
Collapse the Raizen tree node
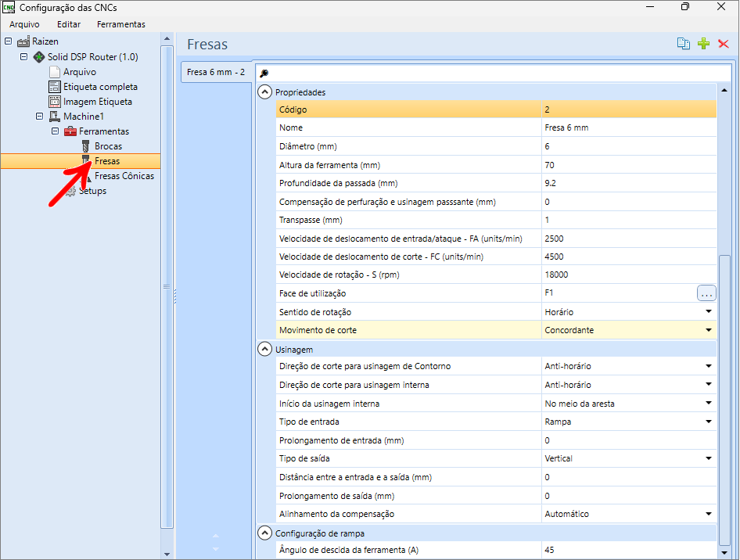(x=8, y=41)
